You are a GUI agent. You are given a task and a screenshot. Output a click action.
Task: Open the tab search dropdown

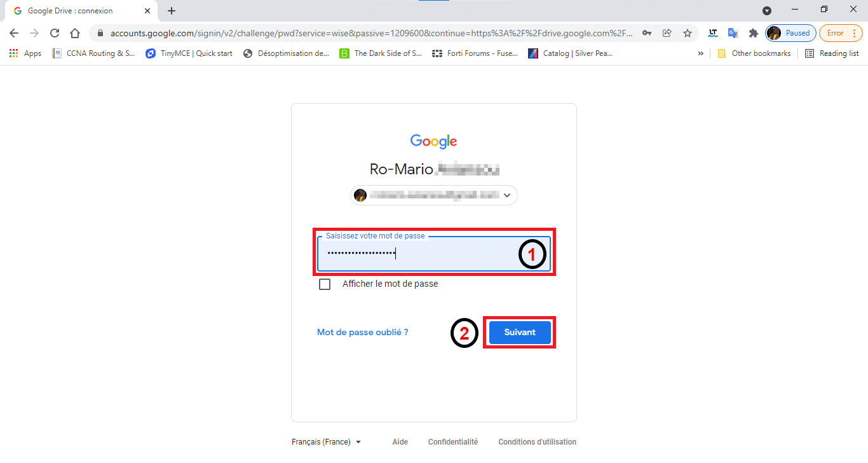(x=767, y=10)
